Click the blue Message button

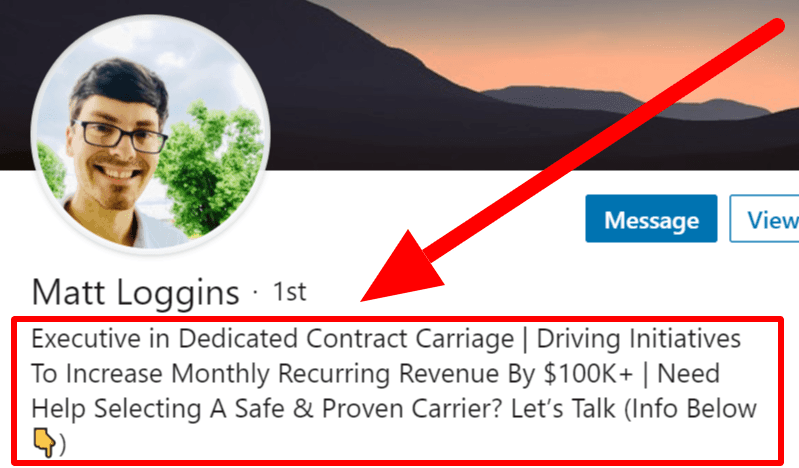pos(651,219)
